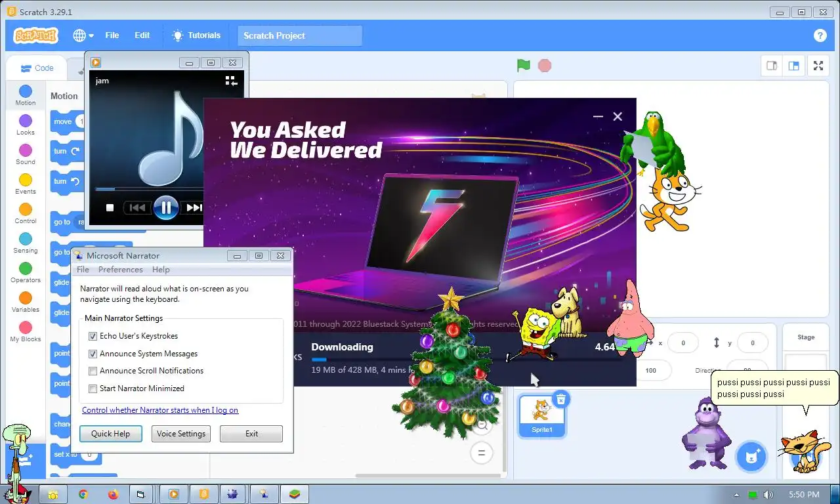
Task: Reset workspace zoom with equals icon
Action: coord(481,453)
